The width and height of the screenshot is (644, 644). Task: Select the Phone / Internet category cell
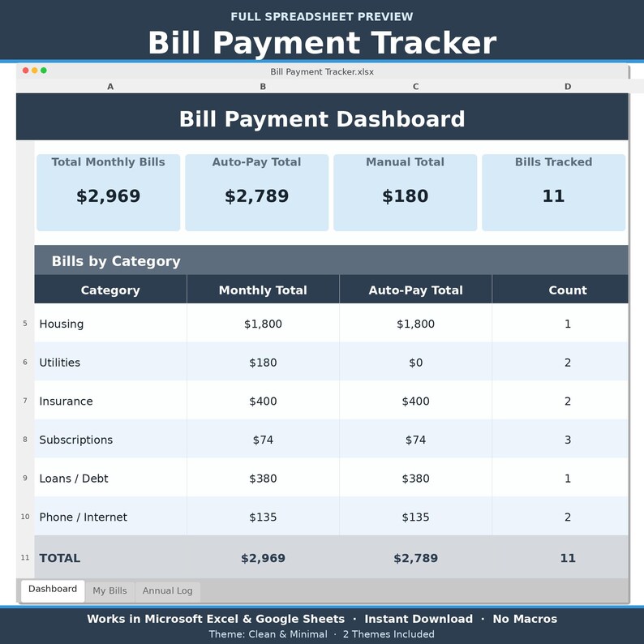[x=110, y=517]
